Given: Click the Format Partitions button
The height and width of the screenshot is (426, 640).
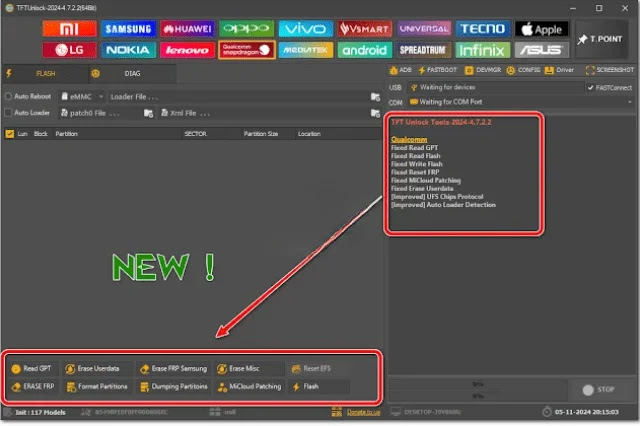Looking at the screenshot, I should tap(97, 386).
